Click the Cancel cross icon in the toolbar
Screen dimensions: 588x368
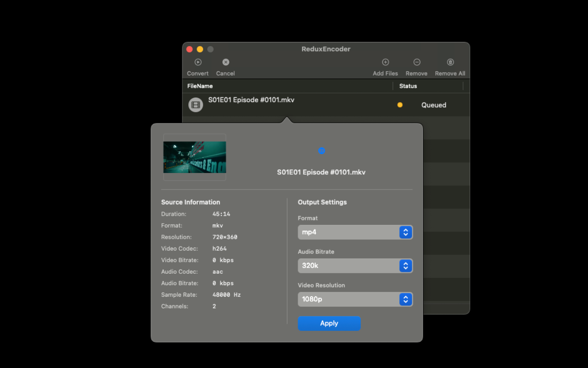point(226,62)
